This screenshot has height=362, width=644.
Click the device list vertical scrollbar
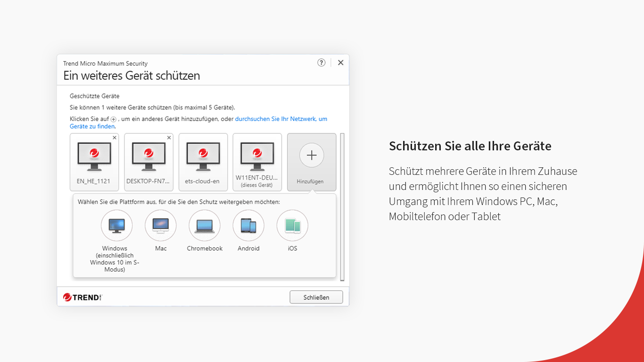tap(342, 206)
